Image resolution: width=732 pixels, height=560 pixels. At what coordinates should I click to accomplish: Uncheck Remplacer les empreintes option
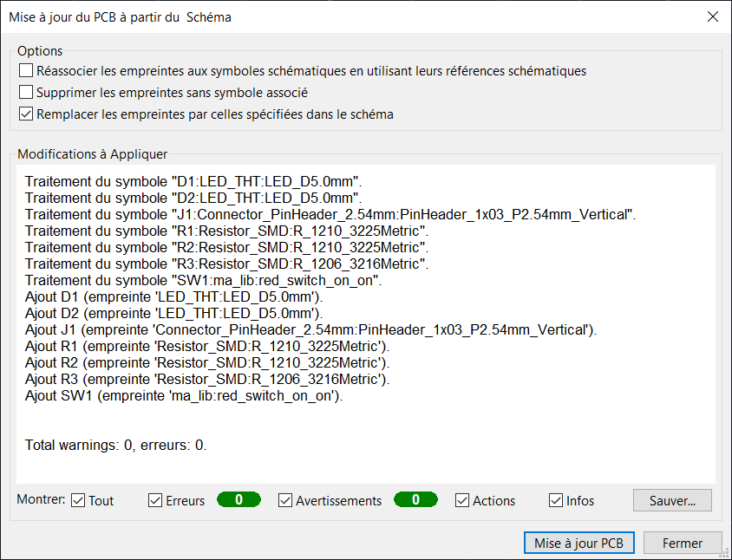pos(26,114)
